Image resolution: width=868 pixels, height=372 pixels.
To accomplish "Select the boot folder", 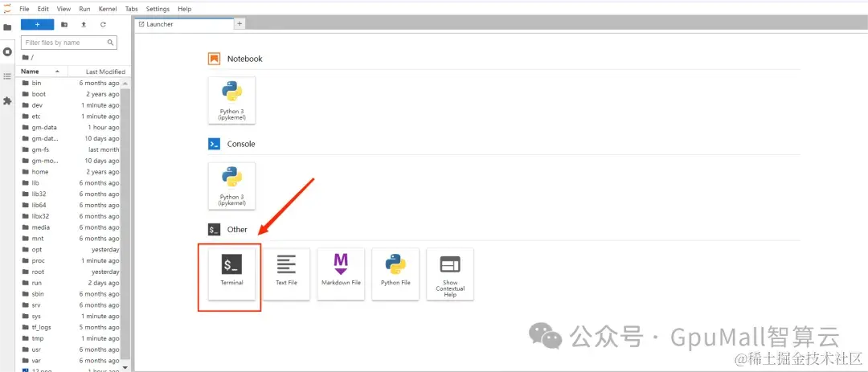I will click(x=70, y=94).
